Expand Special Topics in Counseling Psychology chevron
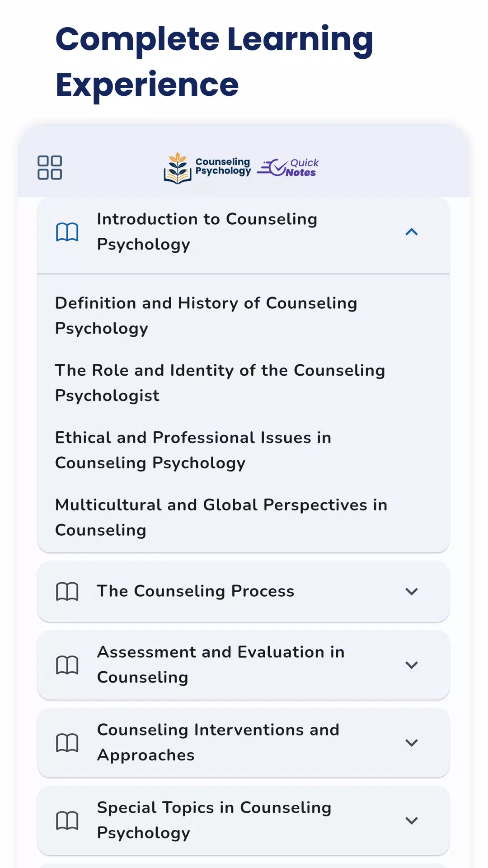The height and width of the screenshot is (868, 488). pyautogui.click(x=412, y=821)
